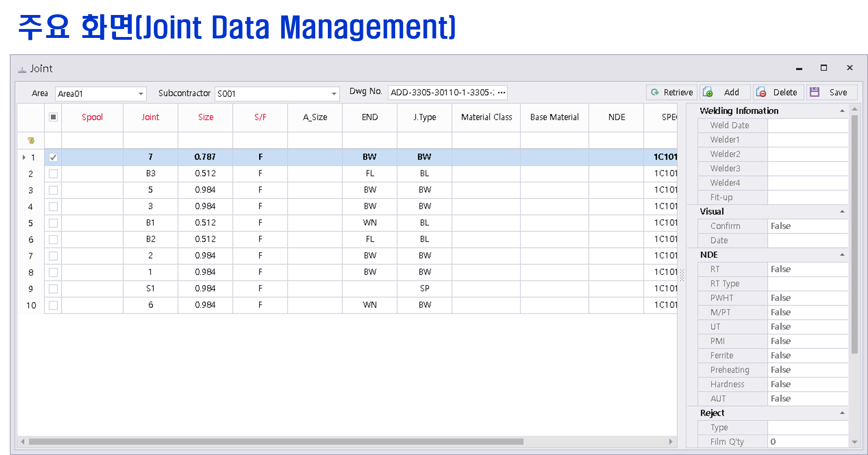Click the Joint window title icon
This screenshot has width=868, height=455.
tap(22, 69)
